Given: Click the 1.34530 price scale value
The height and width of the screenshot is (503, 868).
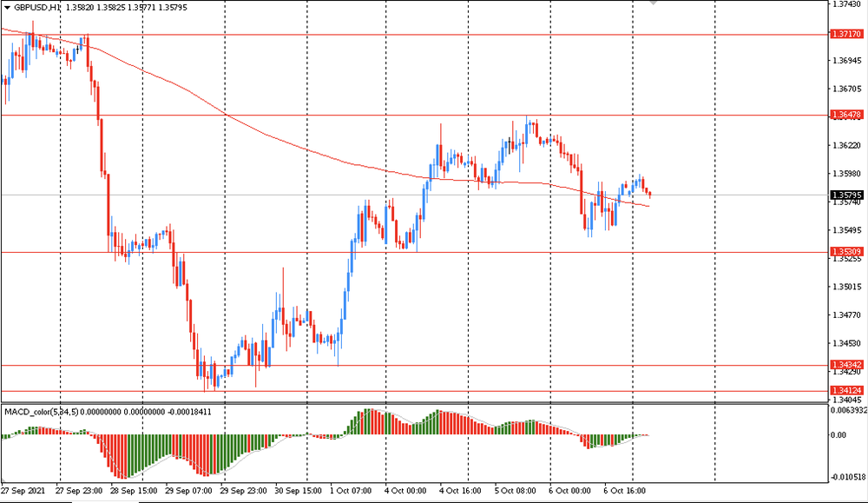Looking at the screenshot, I should tap(846, 343).
